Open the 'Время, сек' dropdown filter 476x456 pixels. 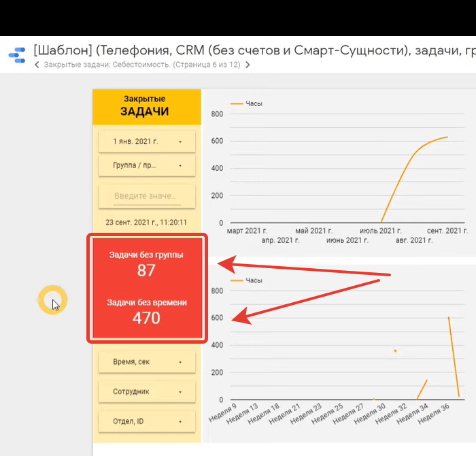pos(147,362)
